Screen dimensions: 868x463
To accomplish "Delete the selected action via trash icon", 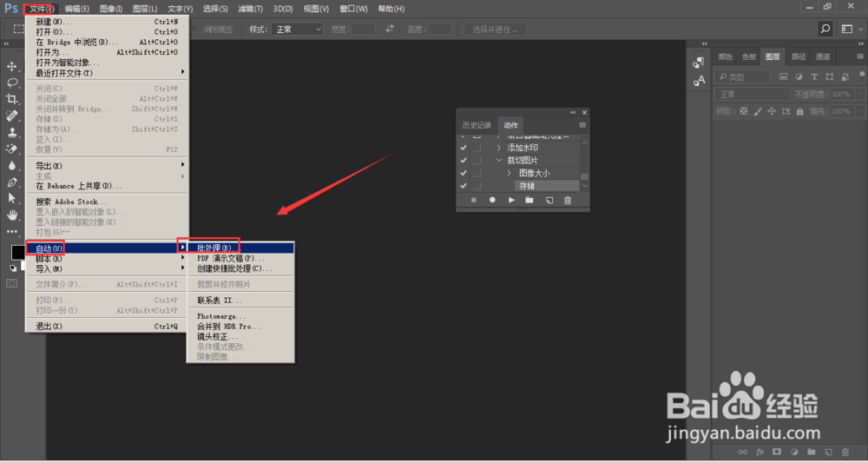I will 568,201.
